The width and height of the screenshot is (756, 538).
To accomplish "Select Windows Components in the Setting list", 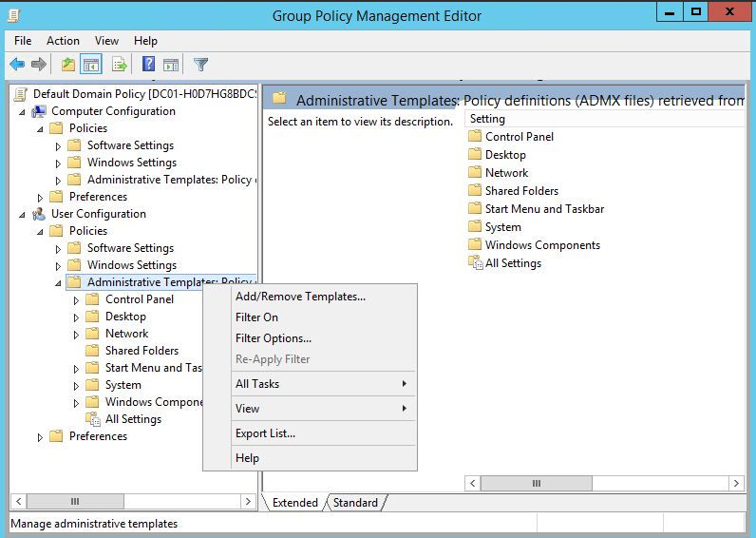I will [x=542, y=245].
